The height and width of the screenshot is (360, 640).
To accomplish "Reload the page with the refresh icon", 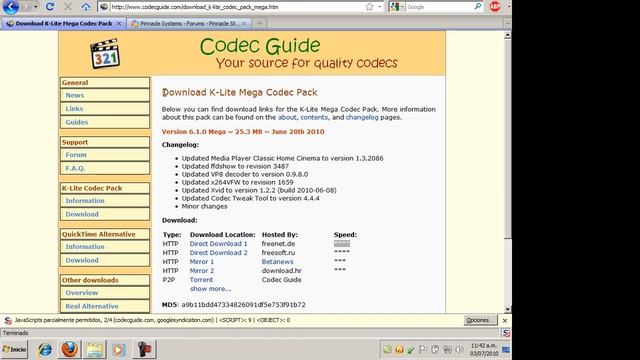I will pyautogui.click(x=50, y=7).
